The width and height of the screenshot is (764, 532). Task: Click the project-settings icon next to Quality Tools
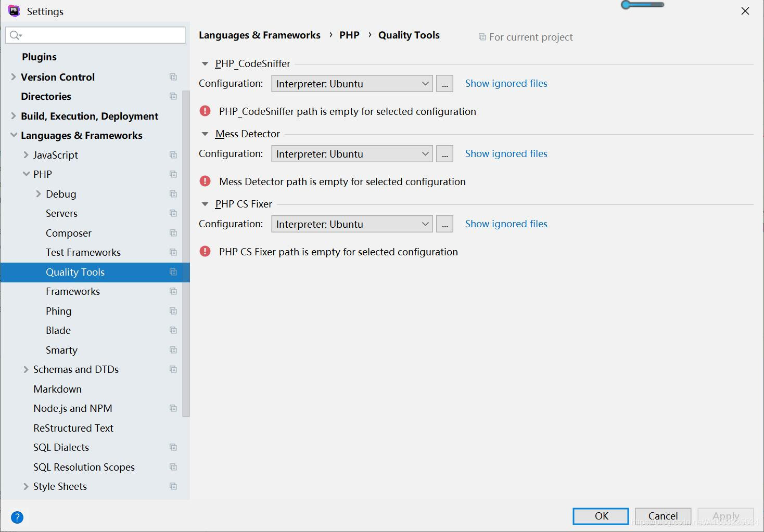pos(173,272)
